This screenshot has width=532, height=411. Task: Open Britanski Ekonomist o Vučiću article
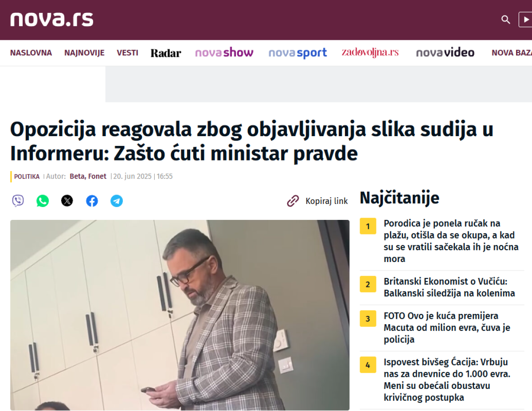tap(450, 287)
